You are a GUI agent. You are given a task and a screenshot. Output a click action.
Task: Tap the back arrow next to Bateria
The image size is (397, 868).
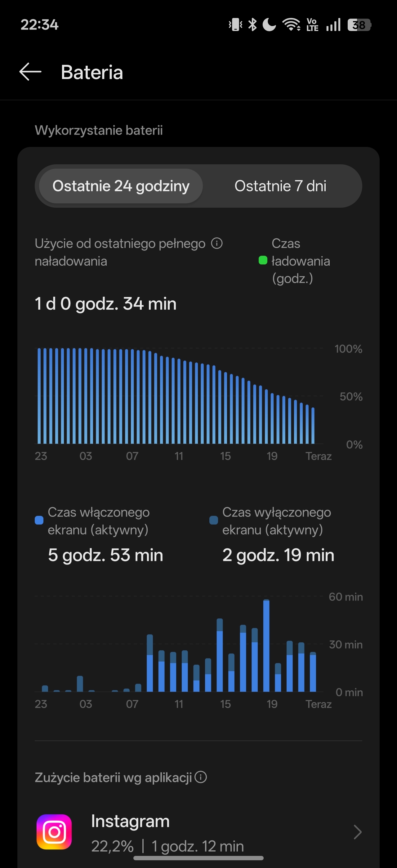click(x=30, y=72)
